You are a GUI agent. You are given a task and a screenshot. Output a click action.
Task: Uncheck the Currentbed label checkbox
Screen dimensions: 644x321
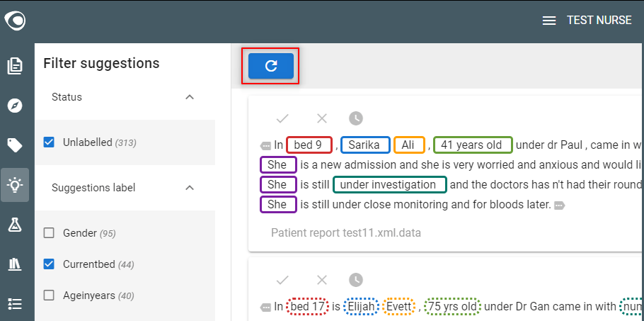(x=49, y=264)
